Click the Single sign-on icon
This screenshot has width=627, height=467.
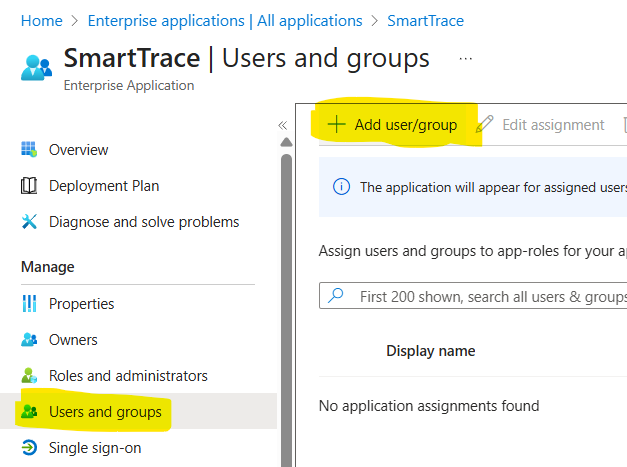tap(29, 448)
